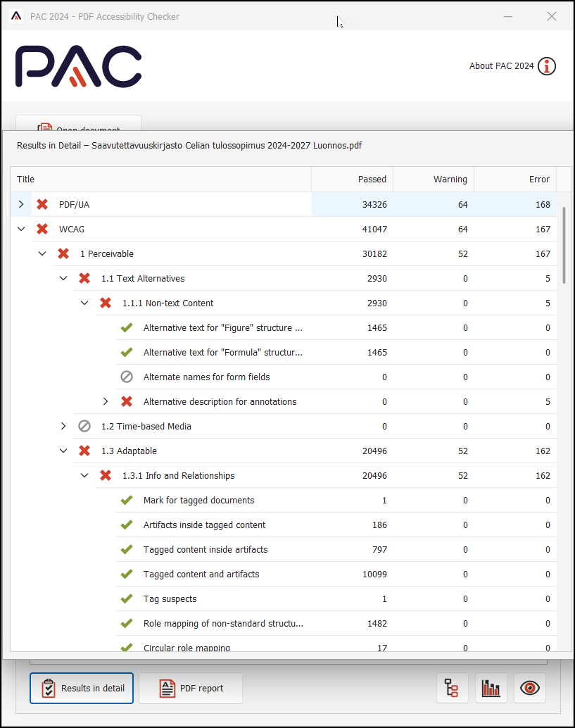Expand Alternative description for annotations

tap(106, 401)
